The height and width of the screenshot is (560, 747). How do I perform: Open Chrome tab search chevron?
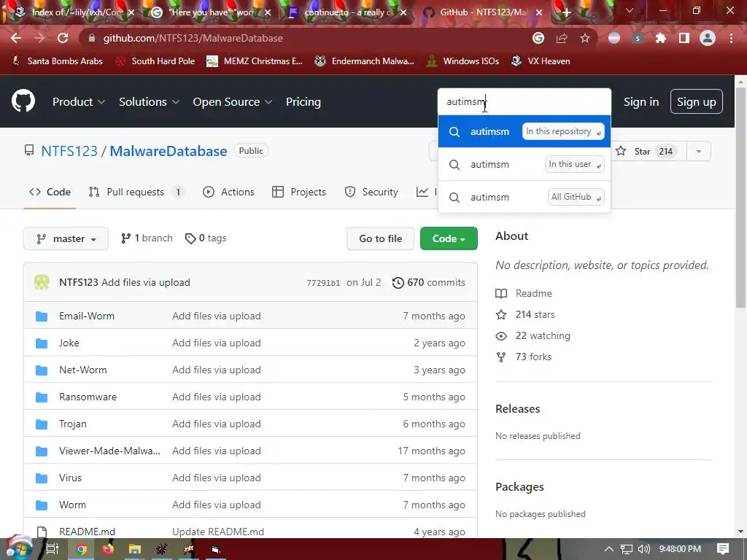[630, 10]
